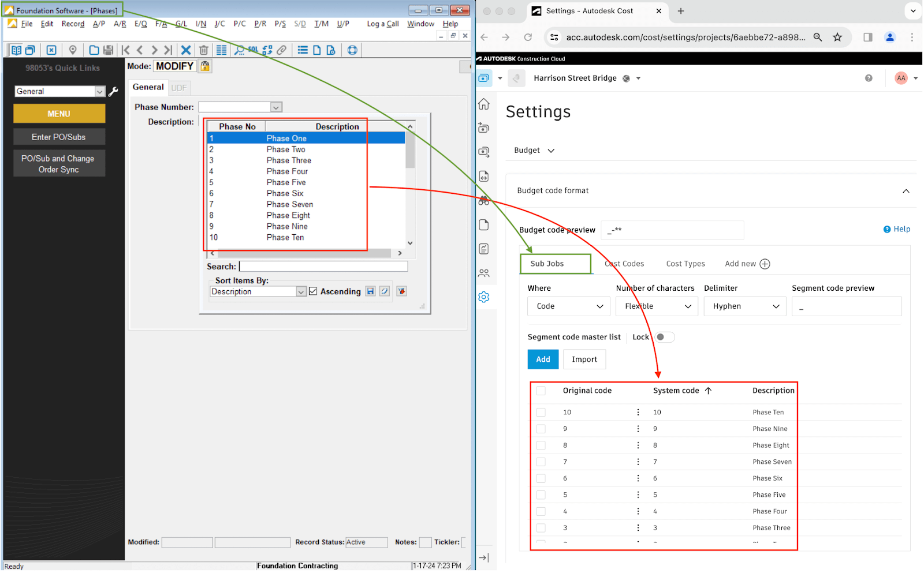Viewport: 924px width, 573px height.
Task: Click the Search input field in phase list
Action: (x=323, y=267)
